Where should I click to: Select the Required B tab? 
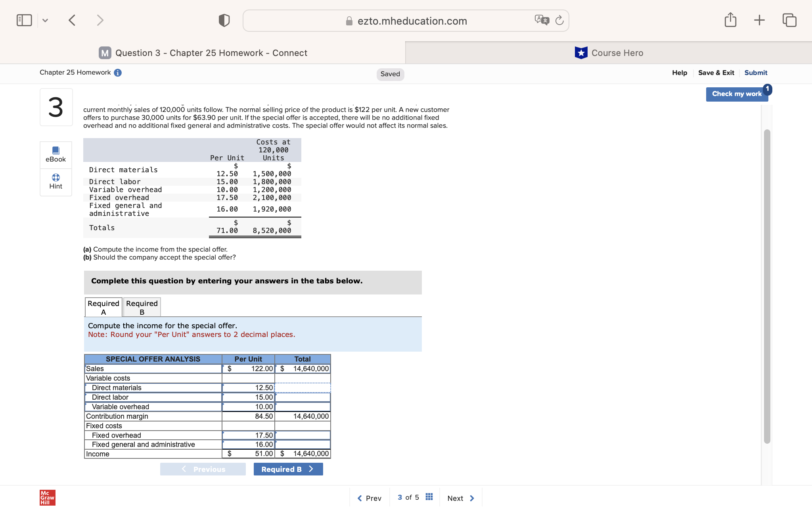(142, 307)
